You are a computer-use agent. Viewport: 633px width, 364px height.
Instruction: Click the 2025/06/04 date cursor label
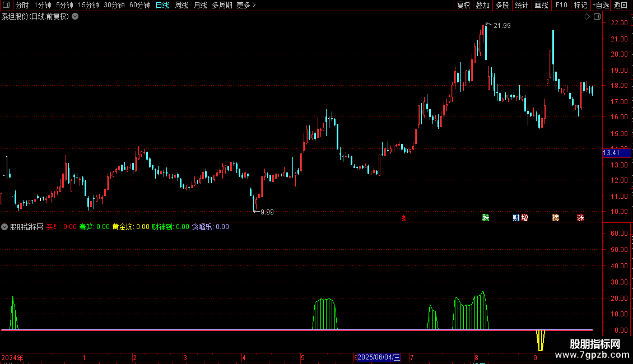[379, 357]
